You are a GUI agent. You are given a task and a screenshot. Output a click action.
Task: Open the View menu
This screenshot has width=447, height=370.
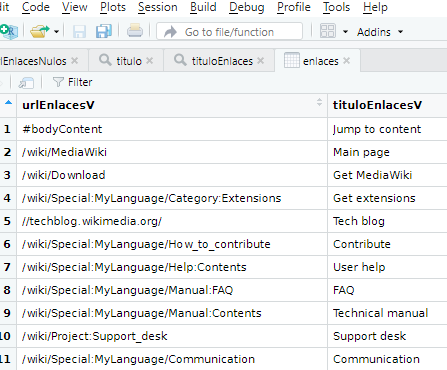(x=75, y=7)
